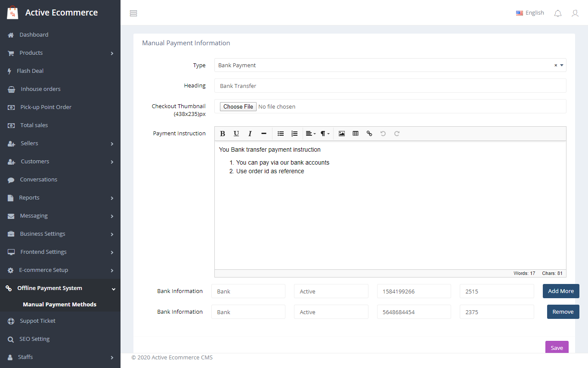This screenshot has height=368, width=588.
Task: Insert a hyperlink in the editor
Action: [369, 134]
